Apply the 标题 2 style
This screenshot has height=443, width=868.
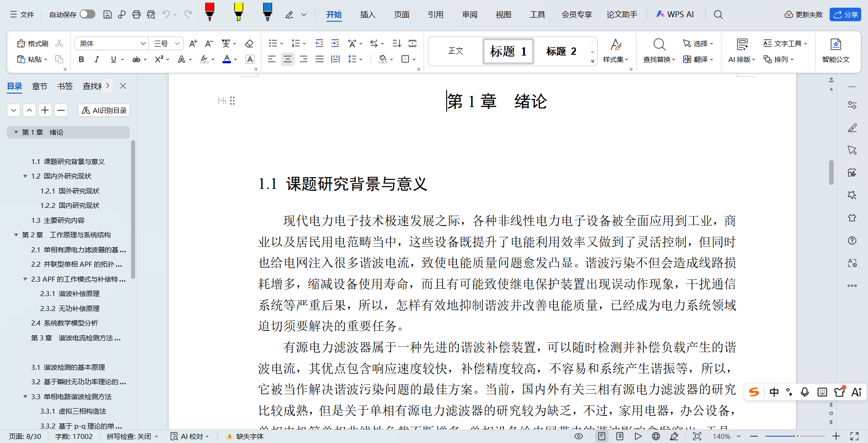tap(561, 51)
